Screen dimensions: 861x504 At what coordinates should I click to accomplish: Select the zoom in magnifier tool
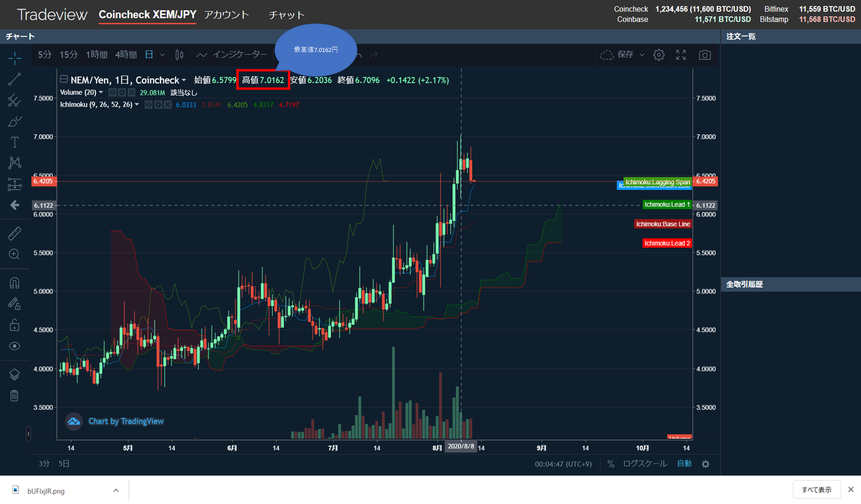pyautogui.click(x=14, y=254)
